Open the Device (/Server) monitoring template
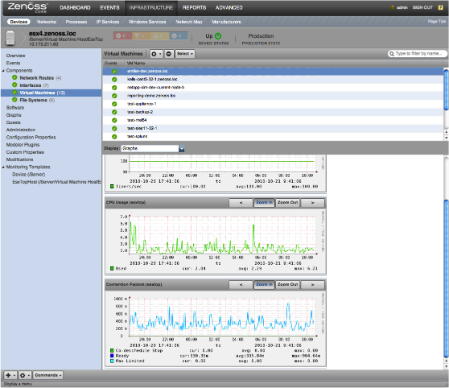The image size is (449, 388). [x=29, y=174]
